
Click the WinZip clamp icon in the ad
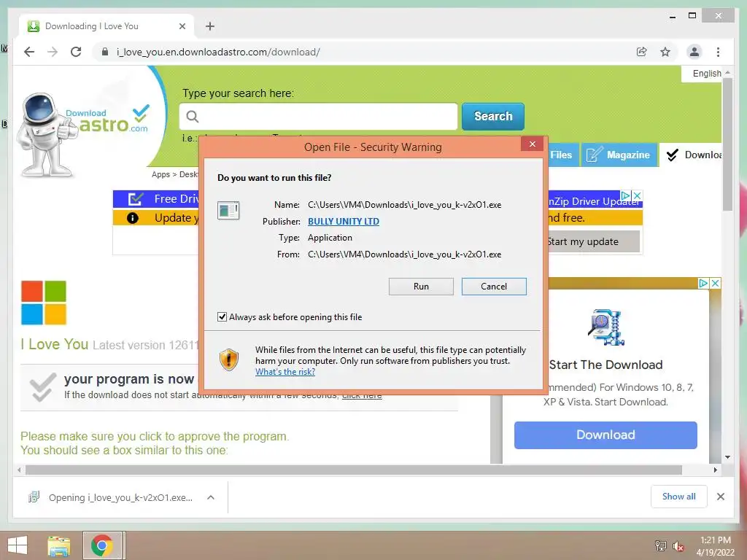606,327
